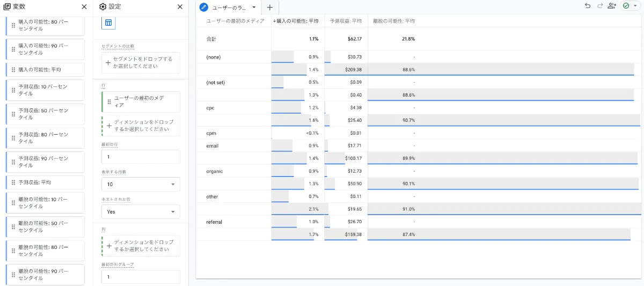The height and width of the screenshot is (286, 644).
Task: Click the undo arrow icon
Action: (588, 6)
